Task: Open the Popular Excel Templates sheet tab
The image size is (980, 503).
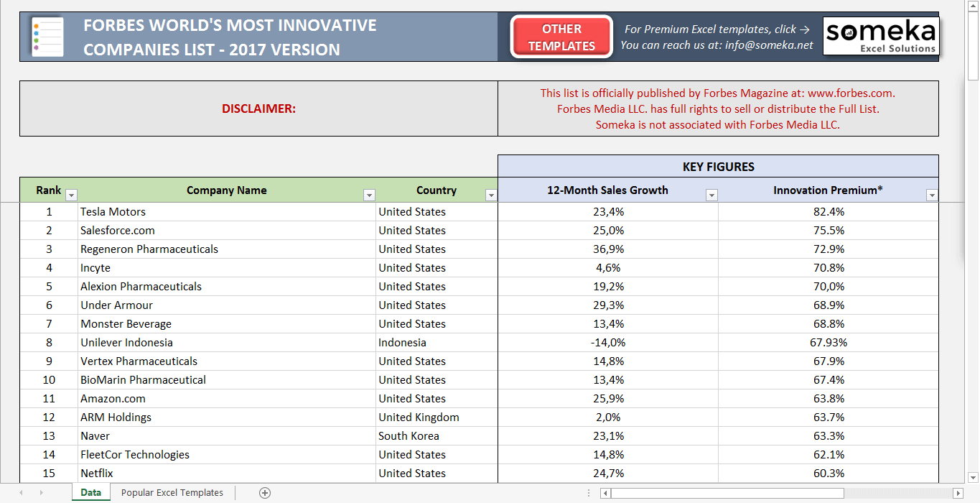Action: (x=172, y=493)
